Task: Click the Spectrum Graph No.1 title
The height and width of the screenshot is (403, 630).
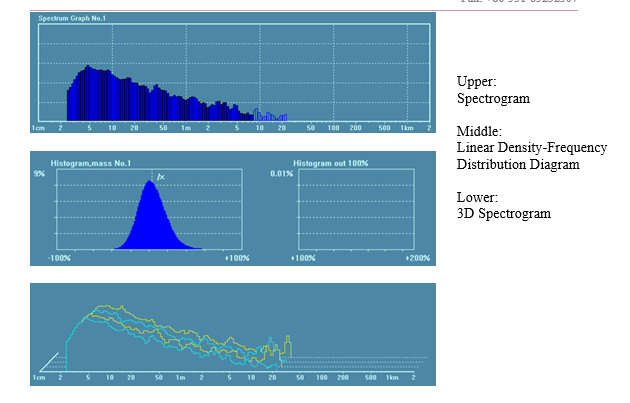Action: (x=70, y=19)
